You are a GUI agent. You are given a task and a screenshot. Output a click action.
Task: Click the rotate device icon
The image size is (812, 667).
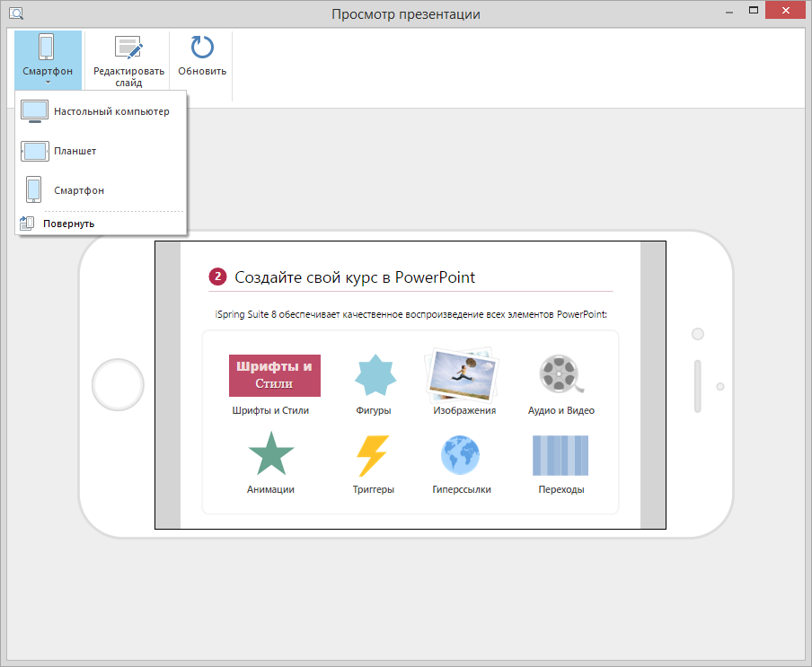pos(27,223)
